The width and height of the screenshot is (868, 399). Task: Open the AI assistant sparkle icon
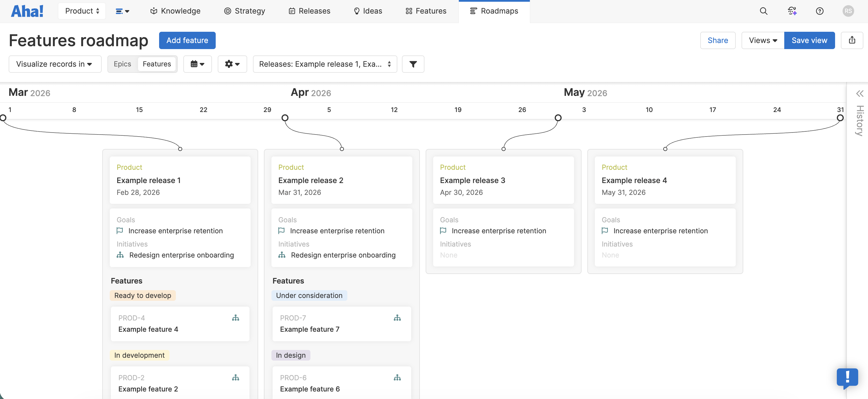pyautogui.click(x=792, y=11)
